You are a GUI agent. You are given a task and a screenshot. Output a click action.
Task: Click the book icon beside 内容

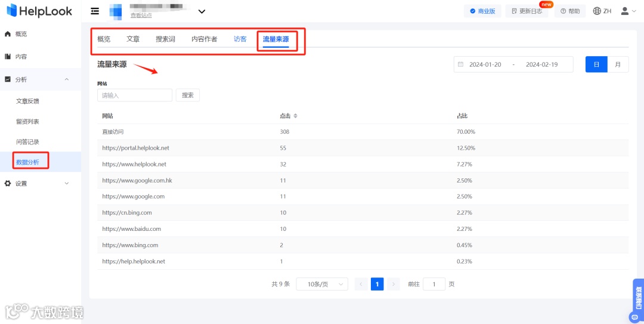coord(7,56)
